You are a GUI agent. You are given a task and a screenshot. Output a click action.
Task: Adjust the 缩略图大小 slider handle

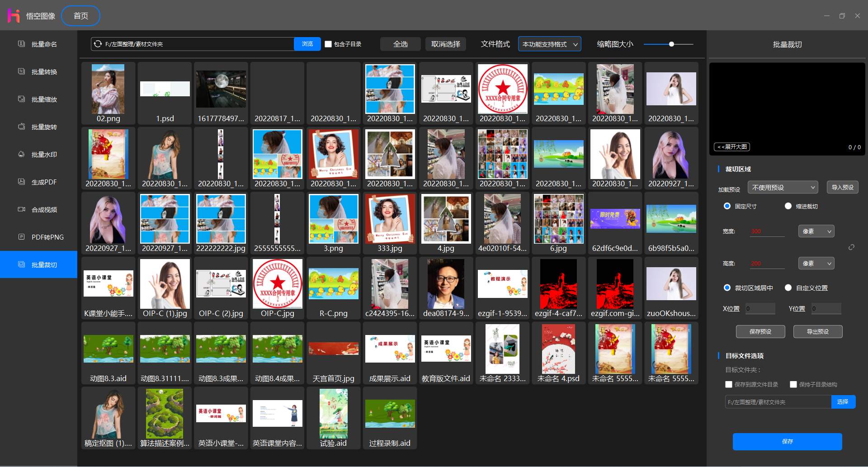pos(671,44)
